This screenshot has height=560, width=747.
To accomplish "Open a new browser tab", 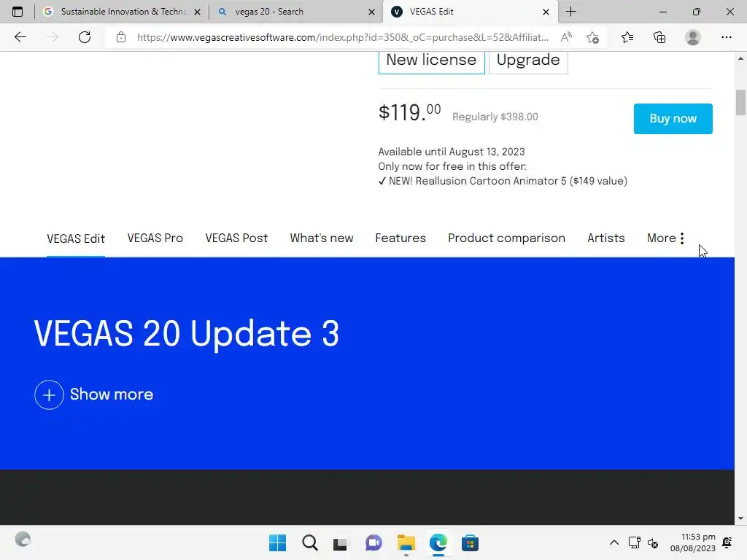I will [x=570, y=12].
